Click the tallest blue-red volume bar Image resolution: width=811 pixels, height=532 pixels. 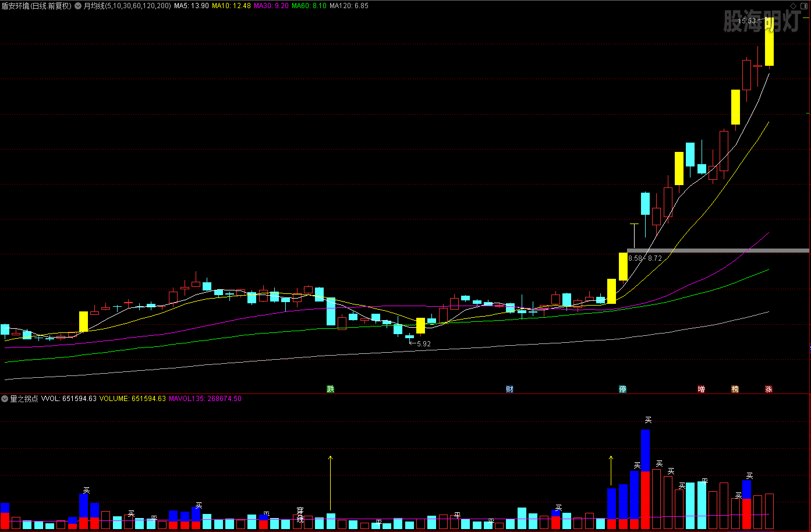point(645,477)
